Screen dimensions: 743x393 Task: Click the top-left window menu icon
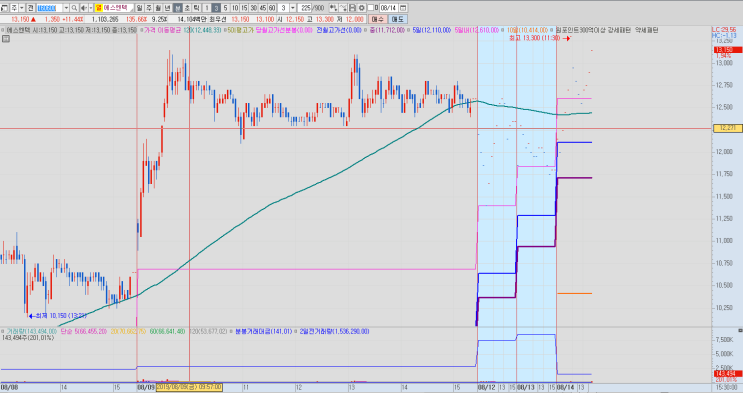4,8
